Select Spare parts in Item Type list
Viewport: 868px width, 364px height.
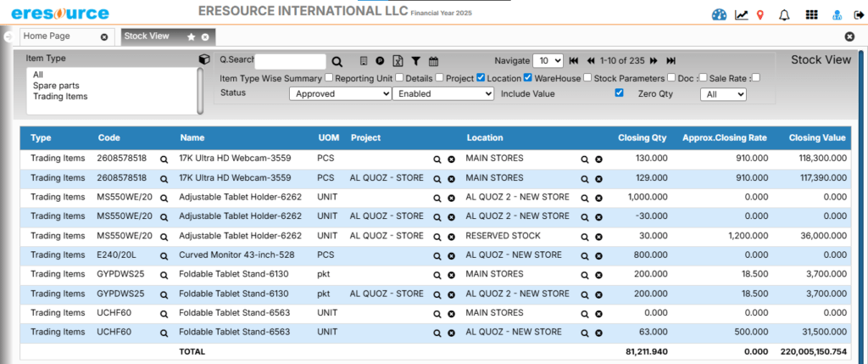click(x=56, y=86)
